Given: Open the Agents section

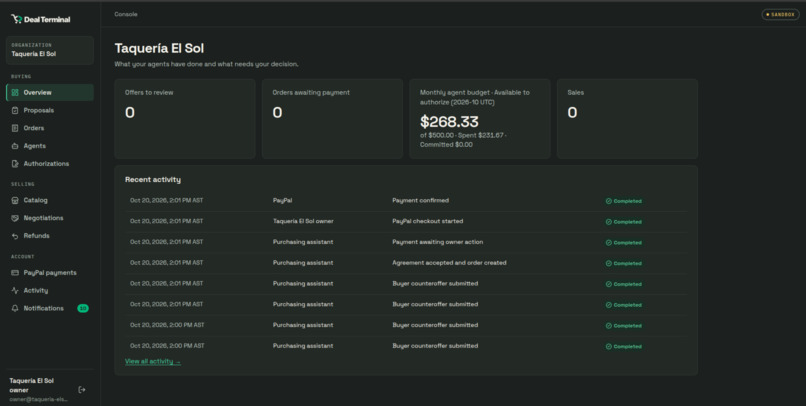Looking at the screenshot, I should coord(50,146).
